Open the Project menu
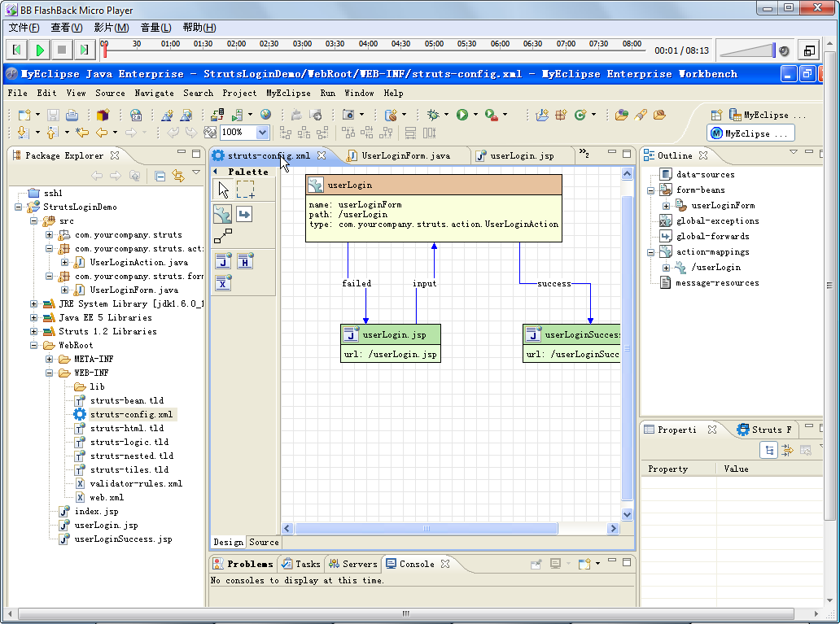The width and height of the screenshot is (840, 624). 239,94
